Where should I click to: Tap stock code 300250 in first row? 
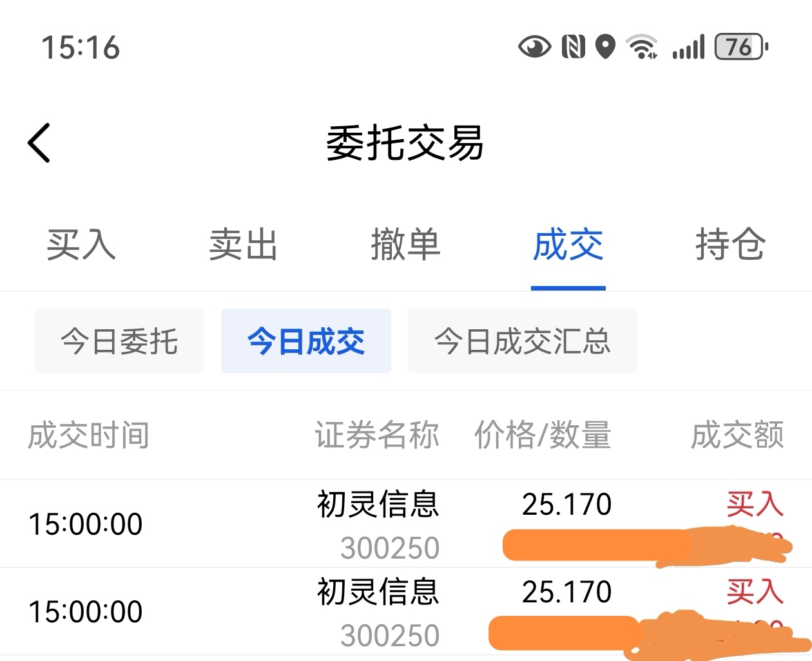390,548
